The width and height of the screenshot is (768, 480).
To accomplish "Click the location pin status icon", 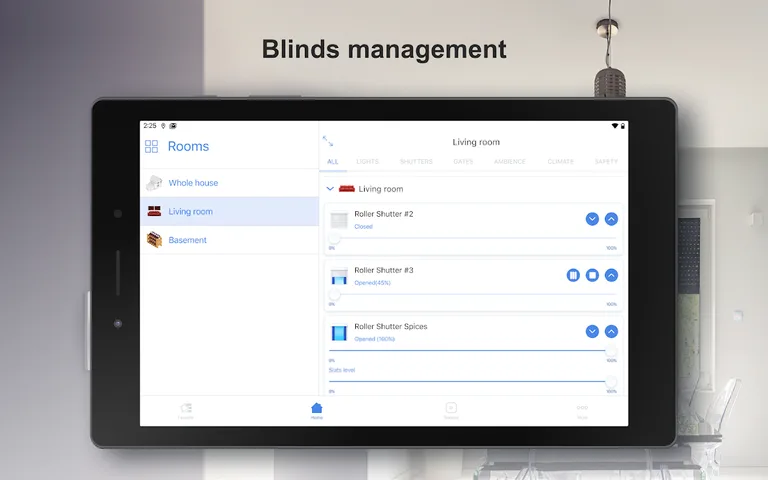I will 163,126.
